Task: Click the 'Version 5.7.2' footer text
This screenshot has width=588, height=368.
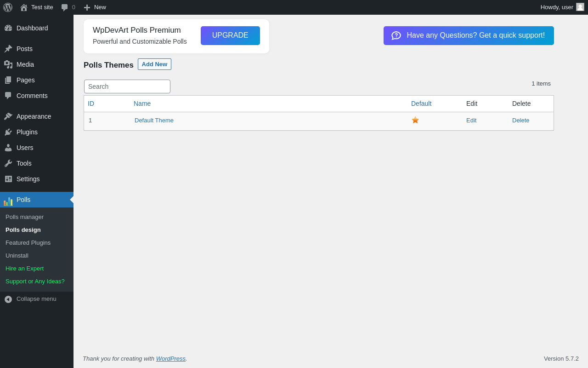Action: (x=561, y=359)
